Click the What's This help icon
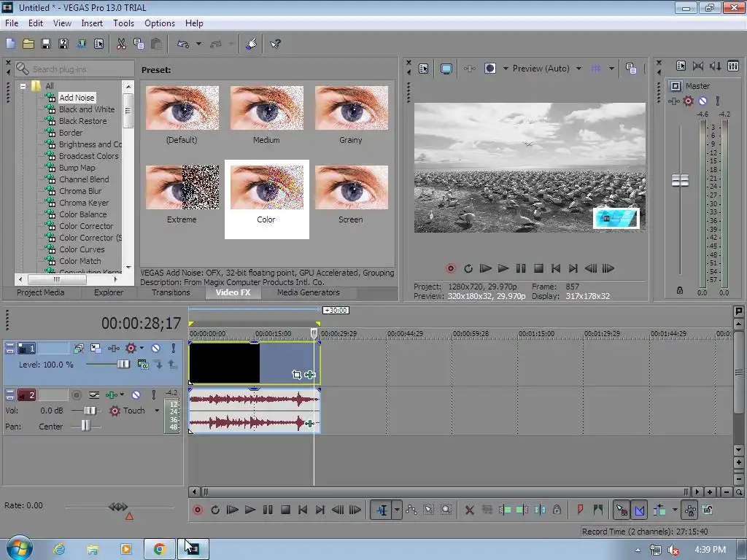The image size is (747, 560). click(275, 44)
